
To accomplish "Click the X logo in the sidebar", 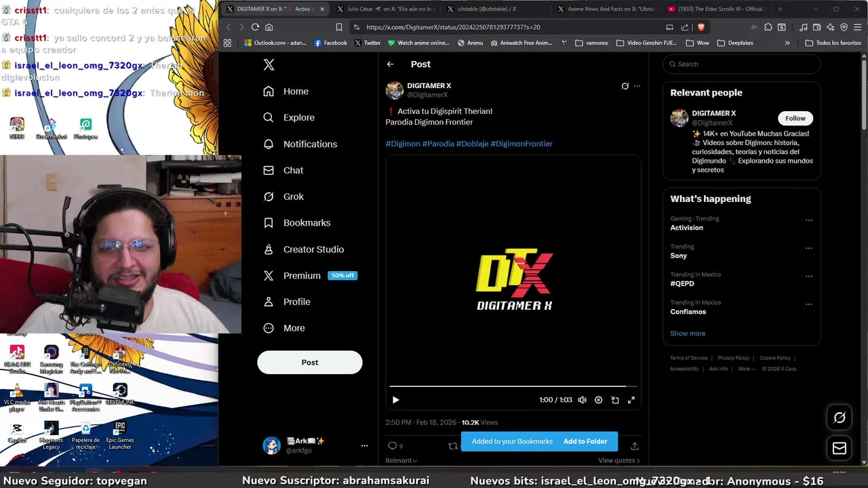I will click(x=269, y=64).
